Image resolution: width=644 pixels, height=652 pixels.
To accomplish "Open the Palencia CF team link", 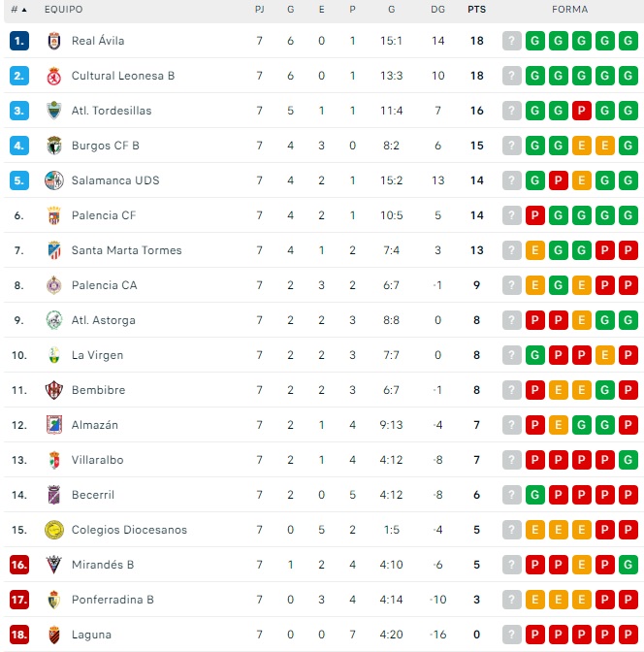I will (x=104, y=215).
